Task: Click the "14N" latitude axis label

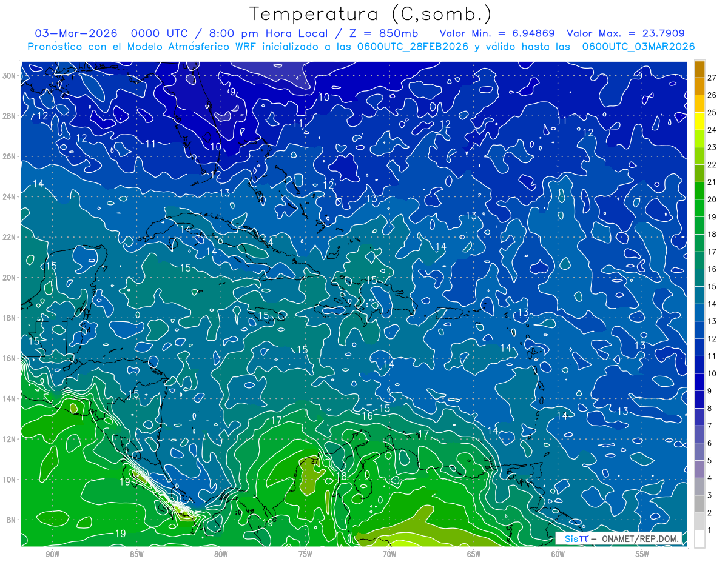Action: (9, 399)
